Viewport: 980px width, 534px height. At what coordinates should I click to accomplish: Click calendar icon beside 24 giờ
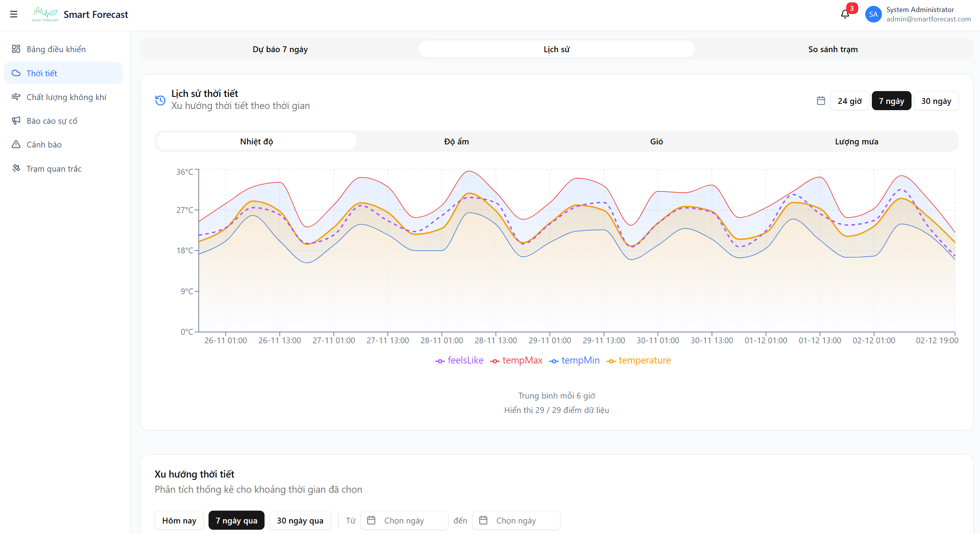coord(821,101)
